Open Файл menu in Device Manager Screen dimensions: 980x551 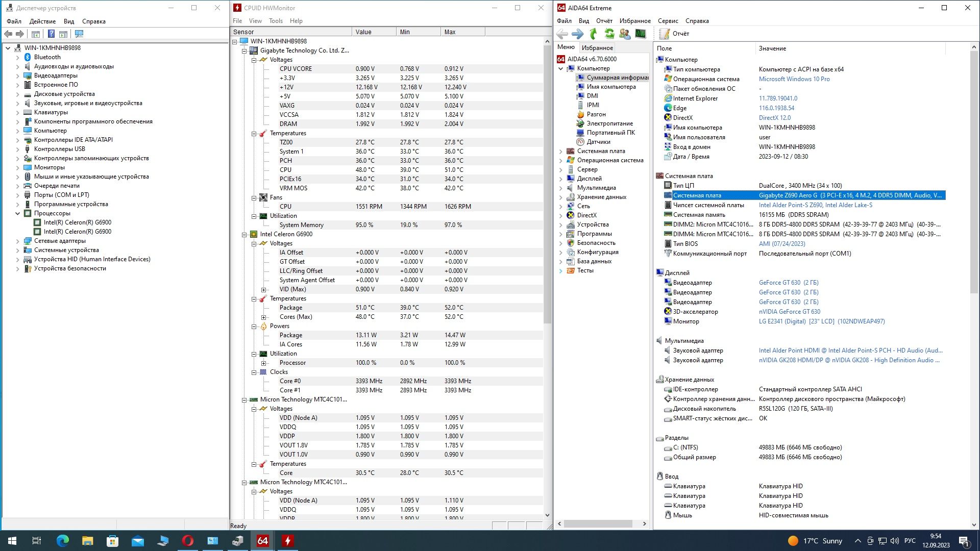click(x=14, y=21)
